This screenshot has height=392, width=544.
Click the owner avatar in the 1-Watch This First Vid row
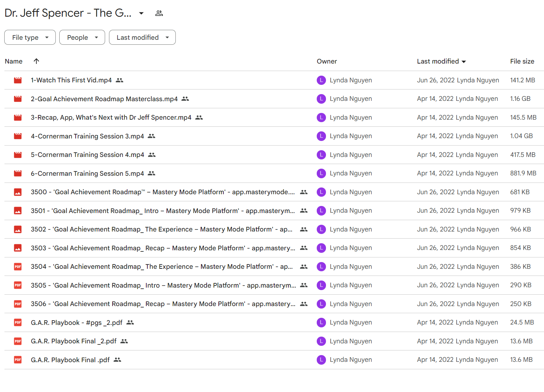click(321, 80)
